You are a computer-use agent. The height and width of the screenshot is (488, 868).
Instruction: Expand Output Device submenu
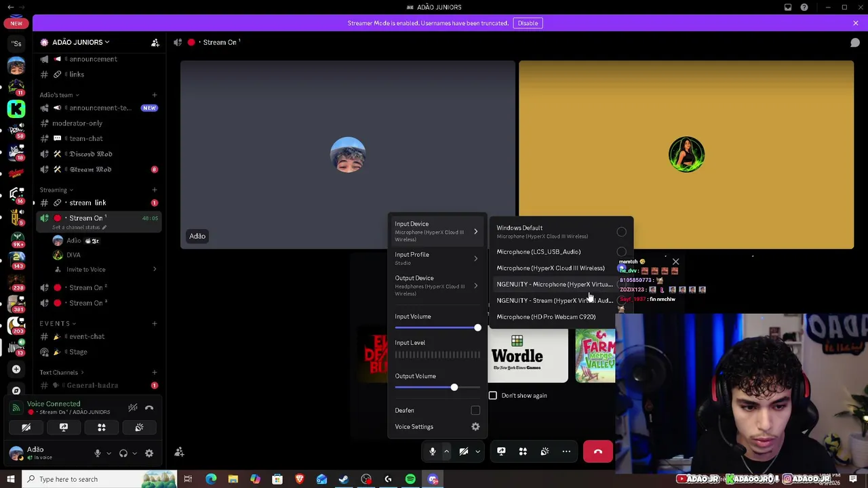tap(437, 285)
